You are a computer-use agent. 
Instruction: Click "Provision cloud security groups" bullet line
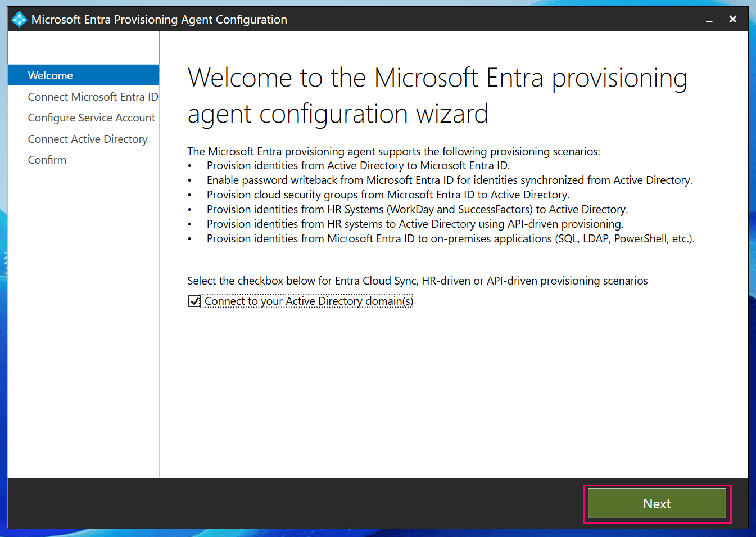pos(388,195)
